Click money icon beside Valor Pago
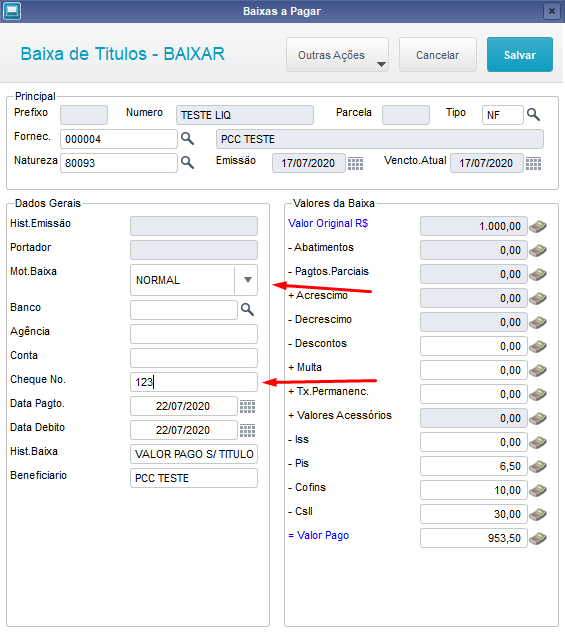 pos(538,538)
